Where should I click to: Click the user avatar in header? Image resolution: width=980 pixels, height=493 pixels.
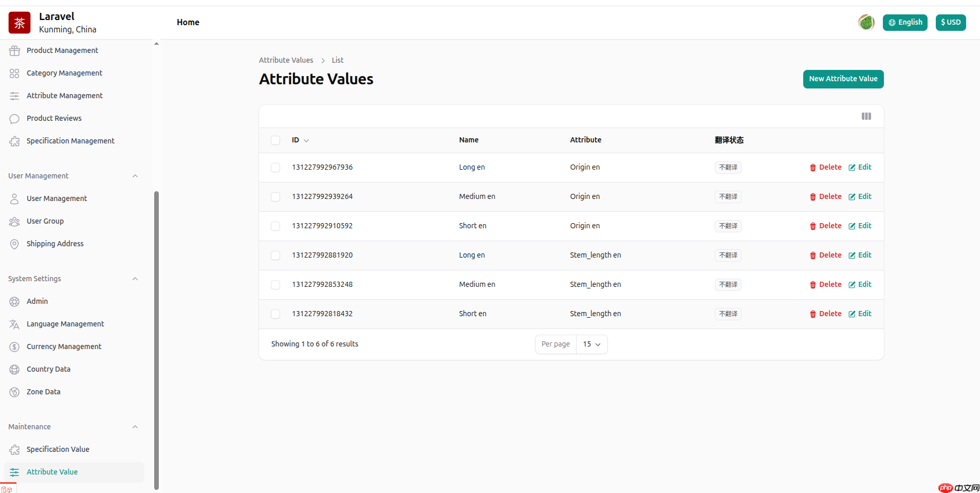(x=866, y=23)
